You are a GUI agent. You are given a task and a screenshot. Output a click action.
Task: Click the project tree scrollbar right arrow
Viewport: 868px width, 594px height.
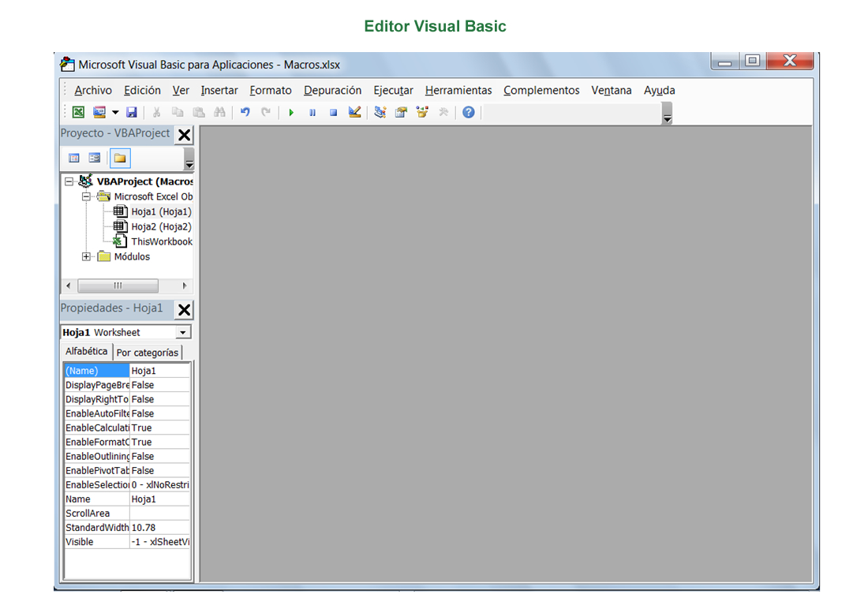coord(185,286)
